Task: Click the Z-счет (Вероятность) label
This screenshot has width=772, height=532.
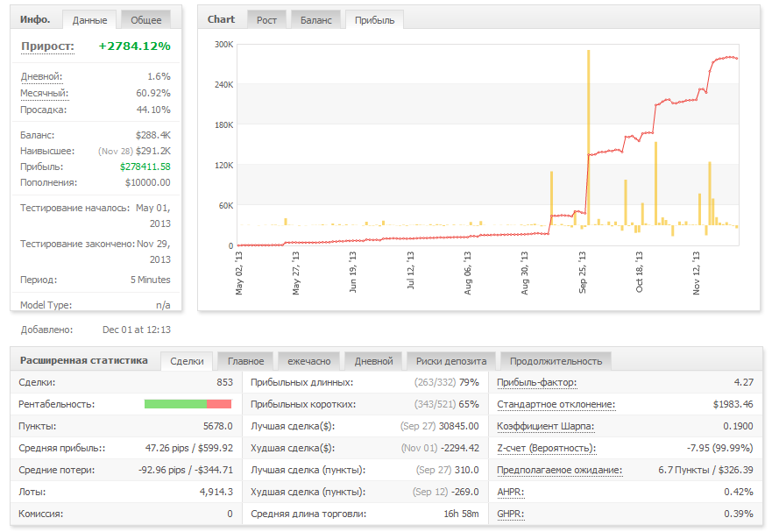Action: click(x=546, y=449)
